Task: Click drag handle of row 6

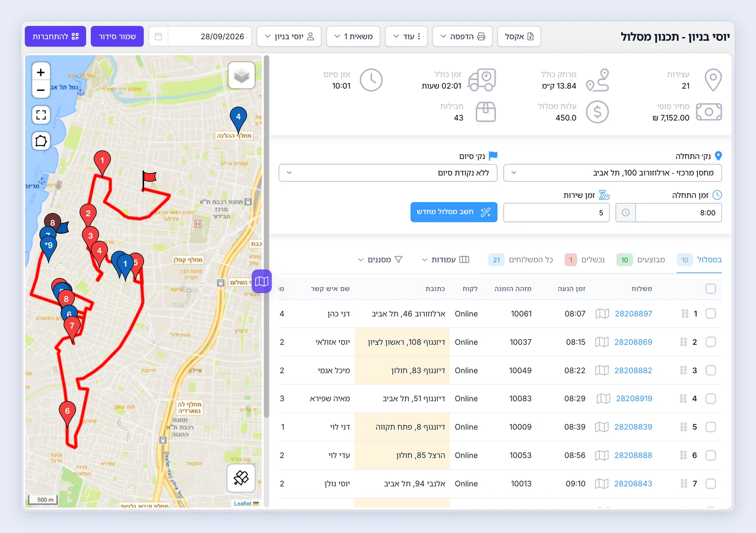Action: [x=683, y=455]
